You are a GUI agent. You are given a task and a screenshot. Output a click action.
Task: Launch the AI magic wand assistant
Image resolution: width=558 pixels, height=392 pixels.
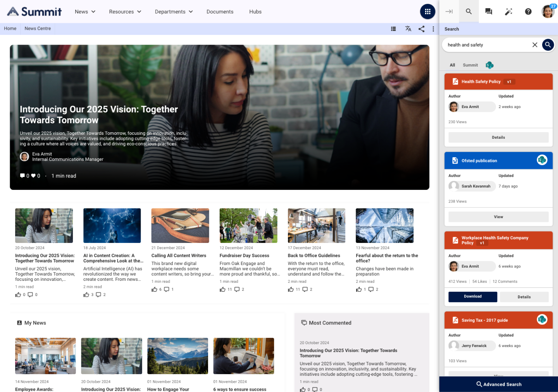508,11
